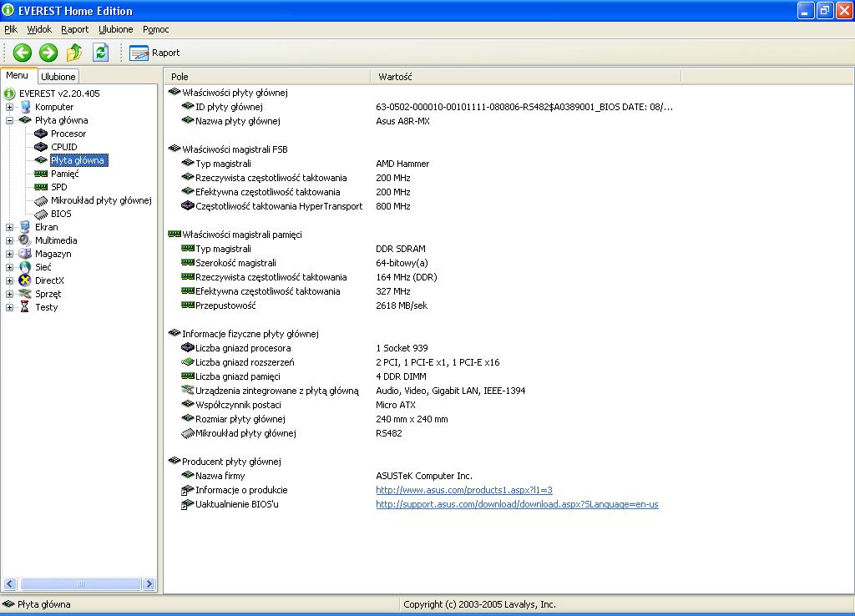Switch to the Menu sidebar tab
Image resolution: width=855 pixels, height=616 pixels.
tap(18, 75)
